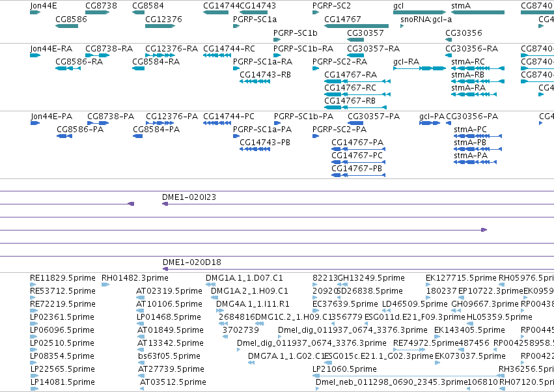Image resolution: width=554 pixels, height=392 pixels.
Task: Click the PGRP-SC1b gene label
Action: click(x=296, y=33)
